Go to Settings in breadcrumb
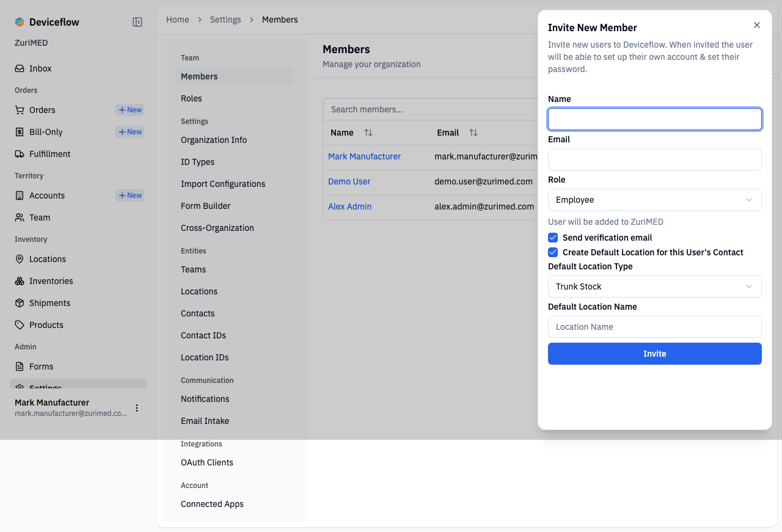The image size is (782, 532). point(225,20)
